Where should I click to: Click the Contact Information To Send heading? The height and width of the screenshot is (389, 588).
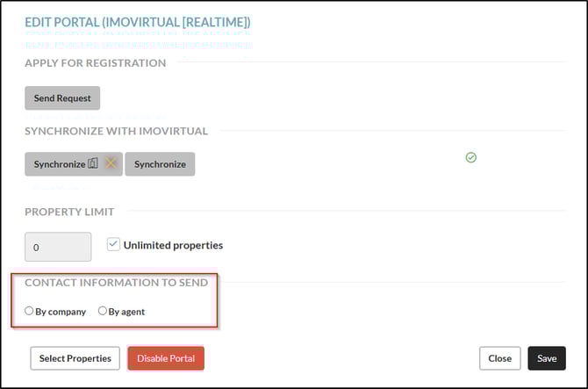click(116, 283)
